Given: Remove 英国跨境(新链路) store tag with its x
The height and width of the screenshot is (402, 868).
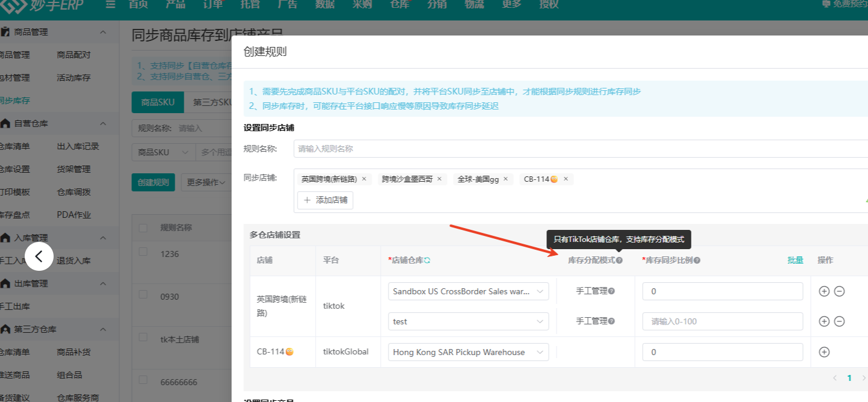Looking at the screenshot, I should (364, 179).
